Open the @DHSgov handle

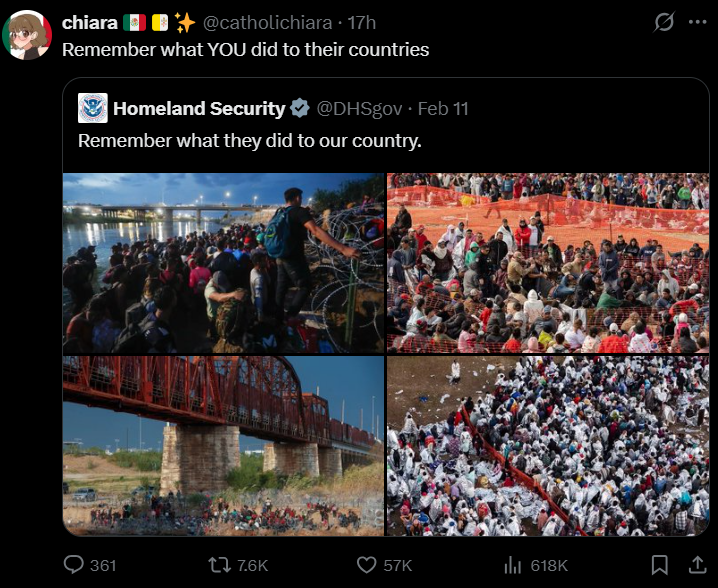click(x=359, y=109)
